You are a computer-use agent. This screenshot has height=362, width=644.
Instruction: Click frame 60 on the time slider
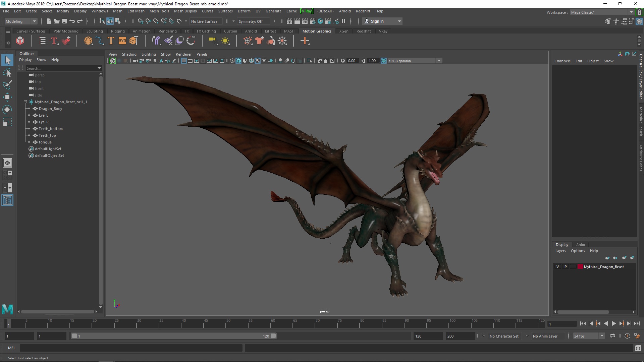[x=272, y=323]
